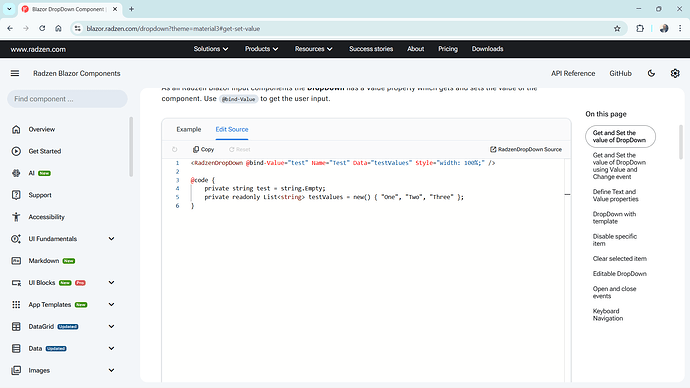The image size is (690, 388).
Task: Reload the page
Action: point(42,29)
